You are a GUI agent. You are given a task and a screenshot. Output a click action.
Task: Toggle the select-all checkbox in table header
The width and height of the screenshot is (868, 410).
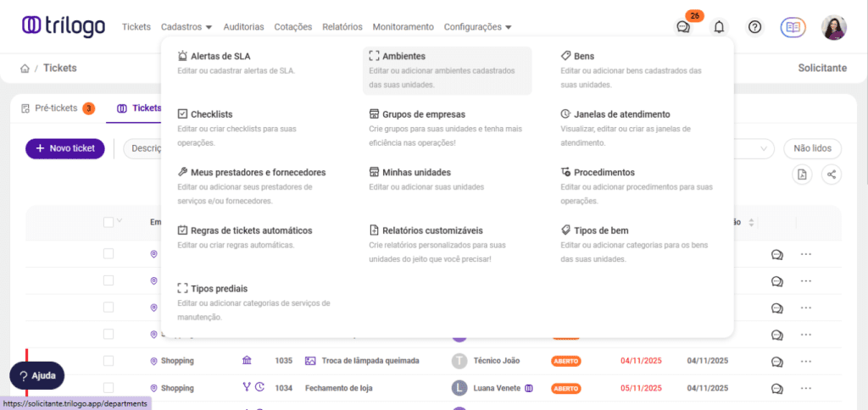[108, 222]
